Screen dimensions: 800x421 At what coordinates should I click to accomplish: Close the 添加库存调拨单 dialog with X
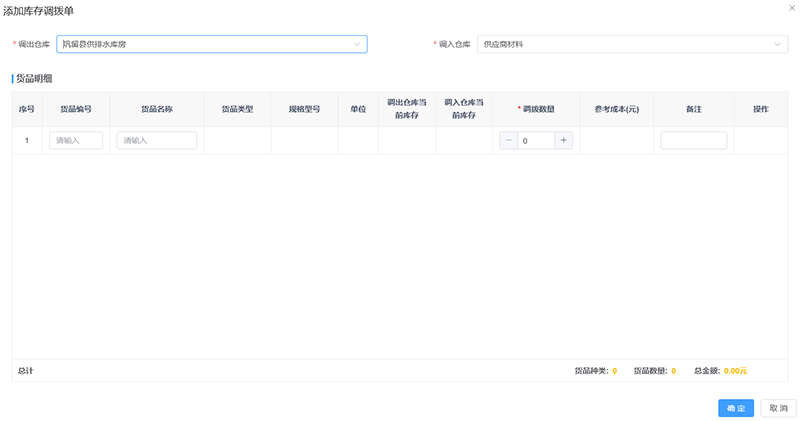point(792,8)
